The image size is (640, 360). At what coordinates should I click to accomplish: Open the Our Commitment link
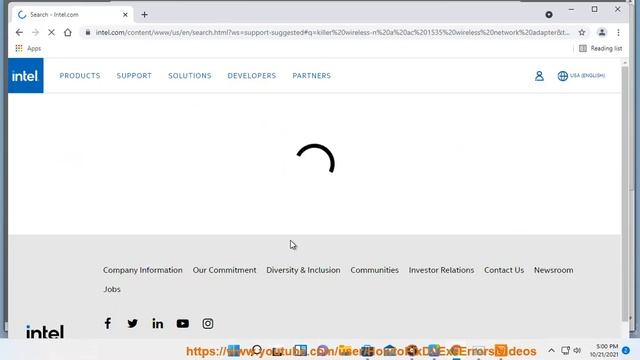coord(224,270)
